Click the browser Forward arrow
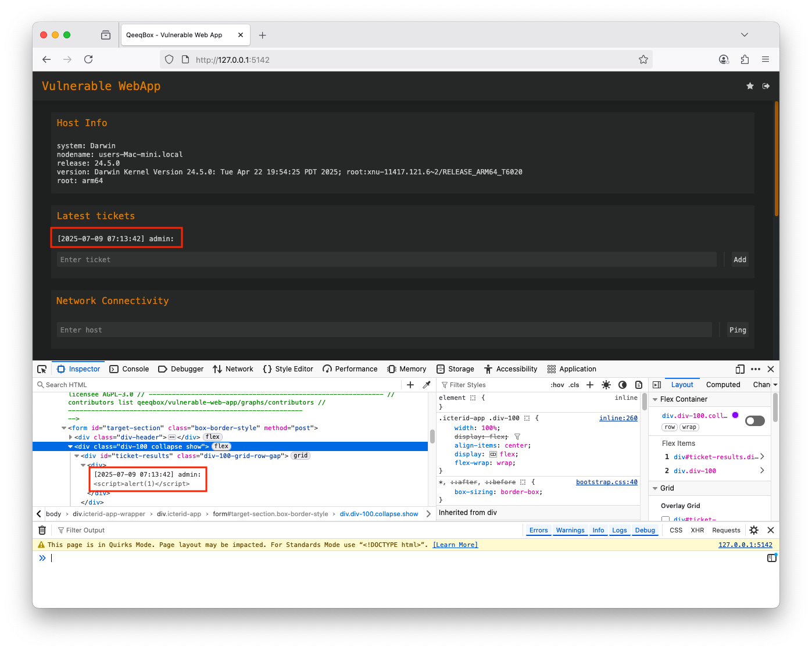Image resolution: width=812 pixels, height=651 pixels. tap(67, 59)
